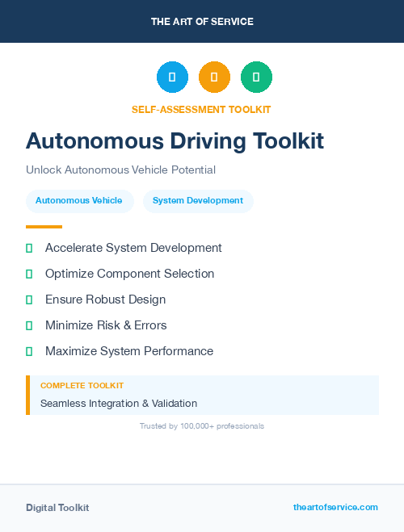Select the Ensure Robust Design text
The height and width of the screenshot is (532, 404).
[106, 300]
